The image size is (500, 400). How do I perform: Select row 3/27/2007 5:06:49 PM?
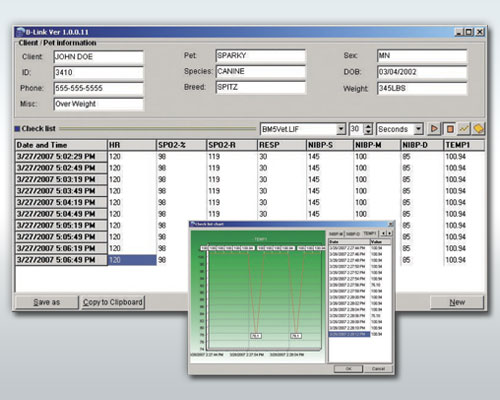[x=61, y=260]
